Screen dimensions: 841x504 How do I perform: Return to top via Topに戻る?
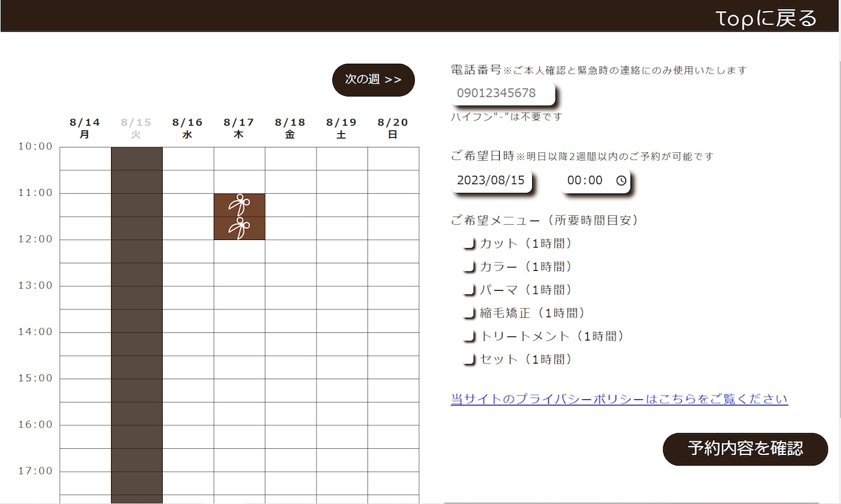pyautogui.click(x=766, y=17)
